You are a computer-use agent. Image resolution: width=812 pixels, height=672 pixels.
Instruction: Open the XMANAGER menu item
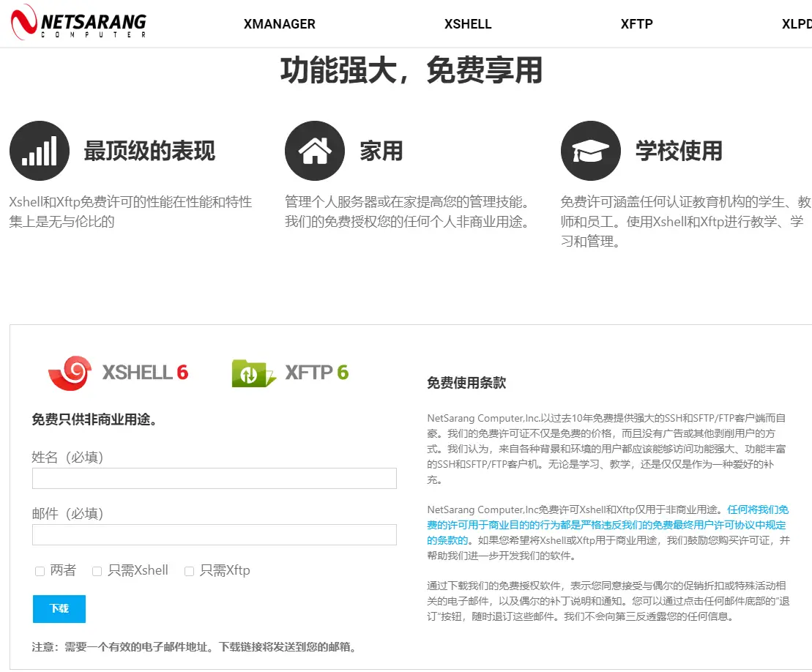[x=279, y=24]
